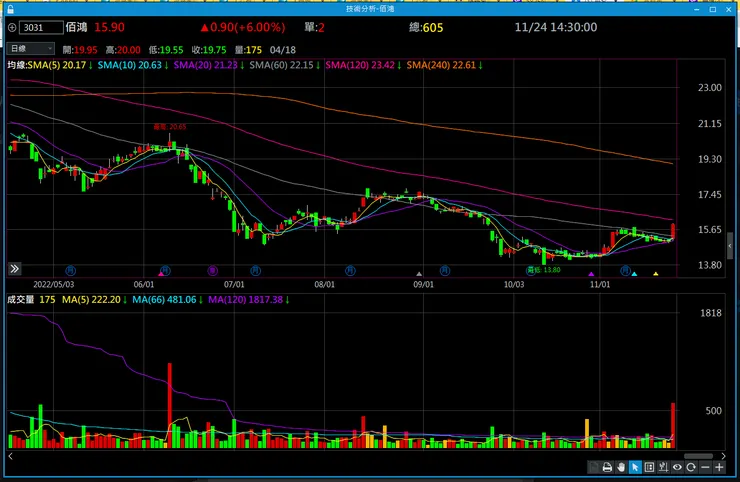
Task: Click the 開:19.95 open price value
Action: point(80,50)
